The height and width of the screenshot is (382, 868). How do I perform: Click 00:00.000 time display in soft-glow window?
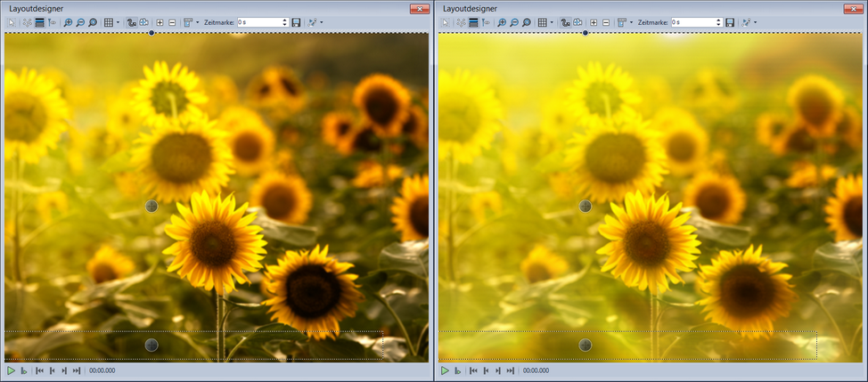536,370
